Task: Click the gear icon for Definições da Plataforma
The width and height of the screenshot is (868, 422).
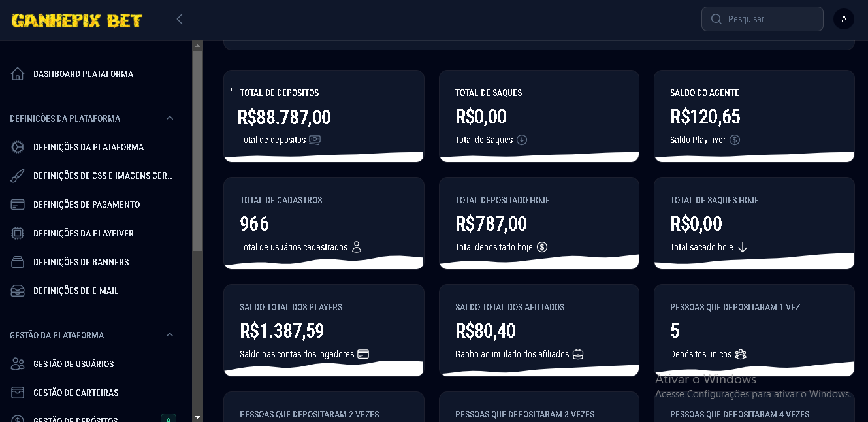Action: [18, 147]
